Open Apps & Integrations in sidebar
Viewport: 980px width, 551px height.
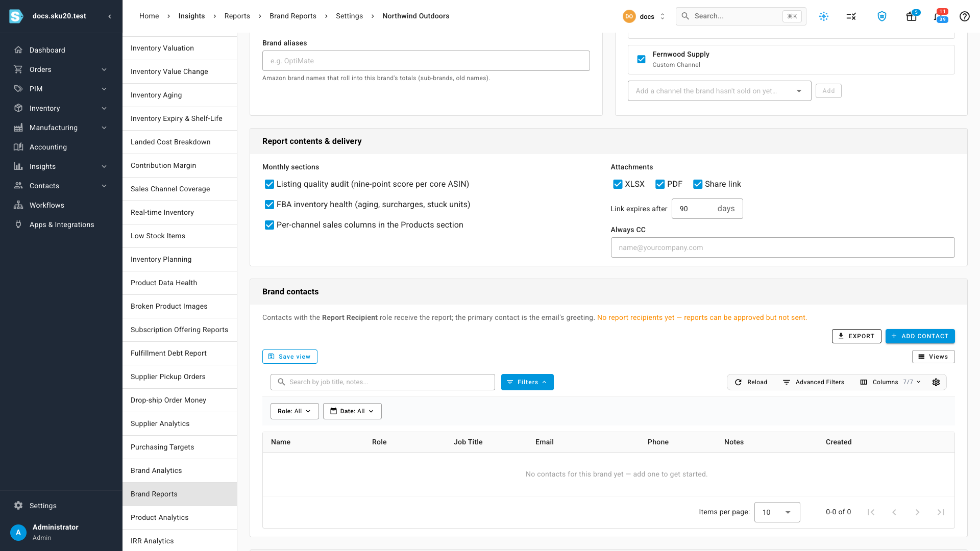61,224
